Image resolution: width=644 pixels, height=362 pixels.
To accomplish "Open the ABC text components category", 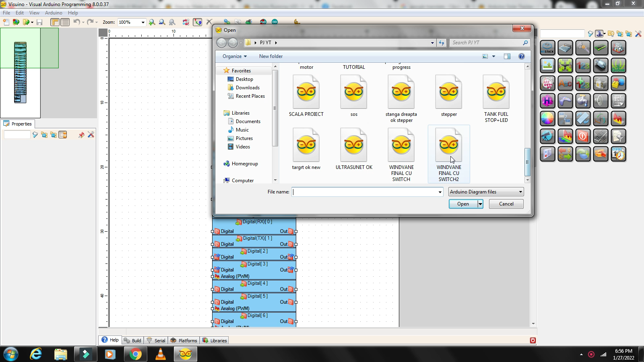I will coord(565,84).
